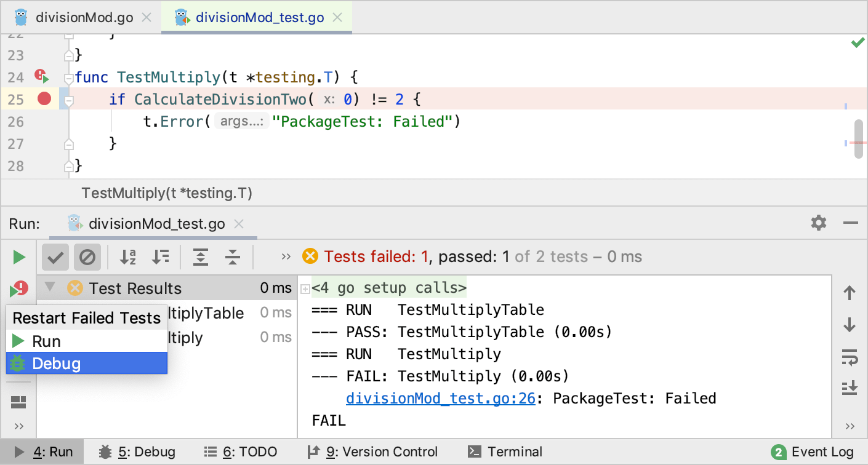Toggle soft-wrap in console output
Screen dimensions: 868x465
(x=850, y=357)
